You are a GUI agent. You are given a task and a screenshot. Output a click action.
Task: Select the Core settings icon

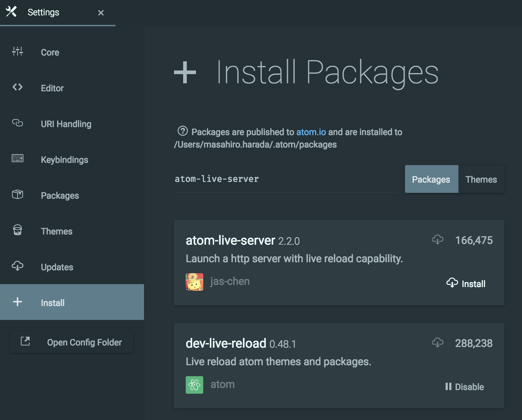pos(17,52)
